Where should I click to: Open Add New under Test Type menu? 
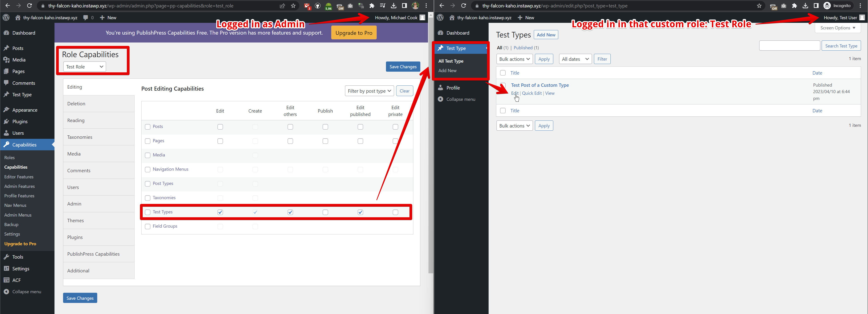tap(447, 70)
